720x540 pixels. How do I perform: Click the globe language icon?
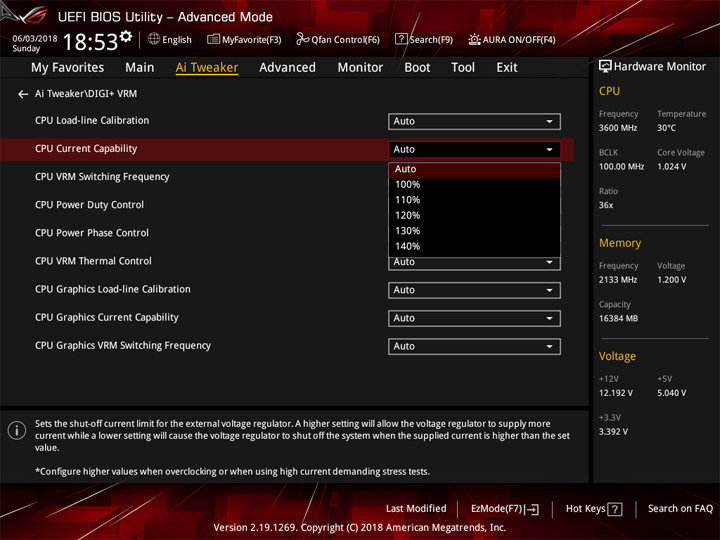pos(154,39)
